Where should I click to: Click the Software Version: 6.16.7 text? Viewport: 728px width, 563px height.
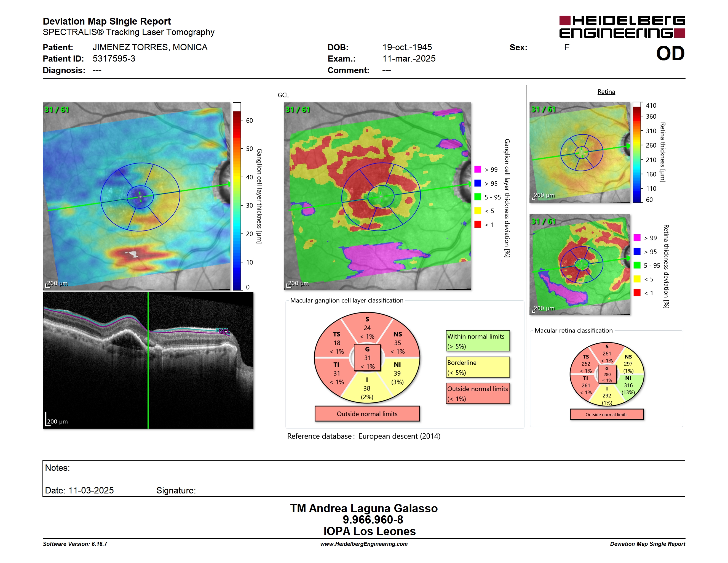(75, 544)
